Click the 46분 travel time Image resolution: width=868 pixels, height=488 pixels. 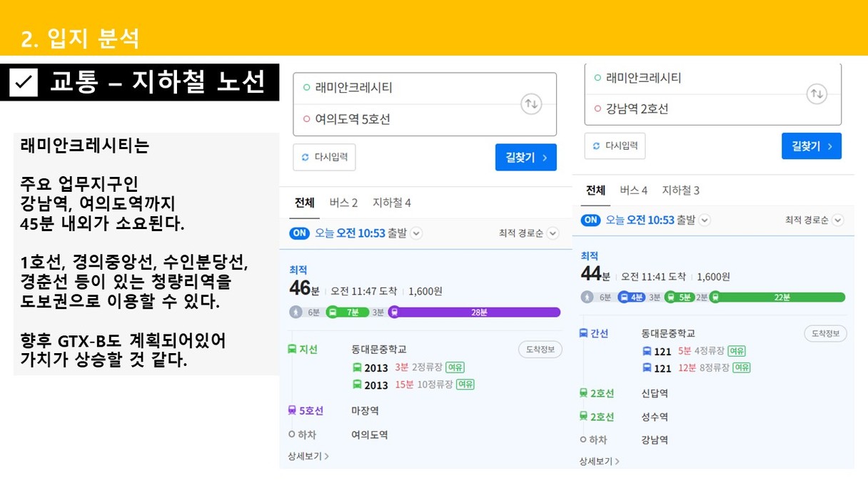[x=304, y=288]
